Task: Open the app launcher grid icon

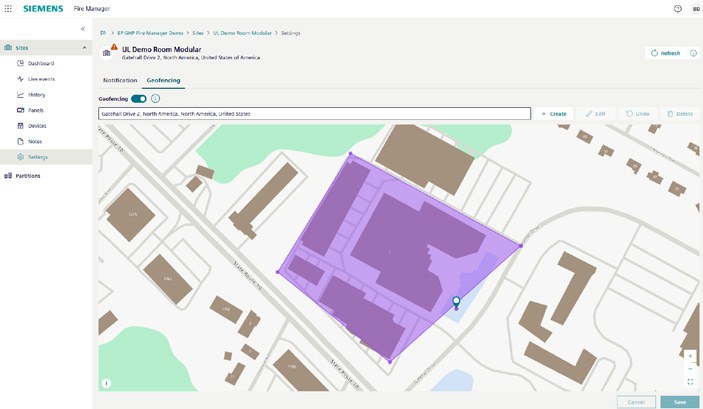Action: 8,9
